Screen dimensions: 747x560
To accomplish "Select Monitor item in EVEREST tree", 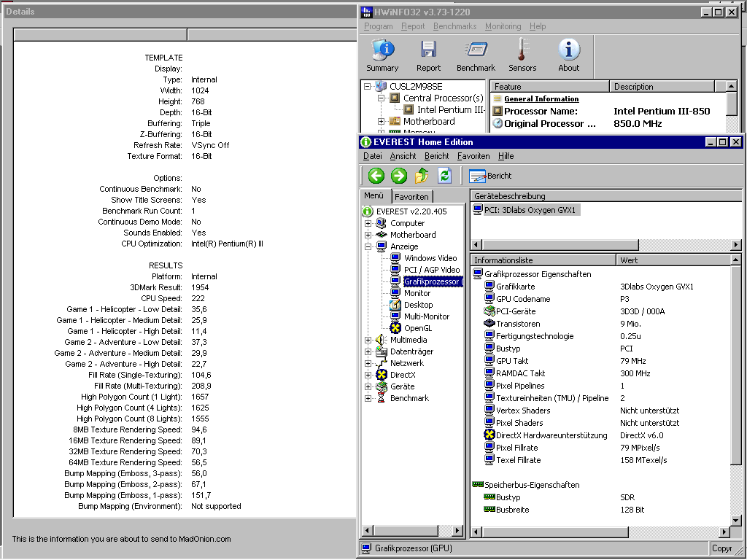I will (x=417, y=293).
